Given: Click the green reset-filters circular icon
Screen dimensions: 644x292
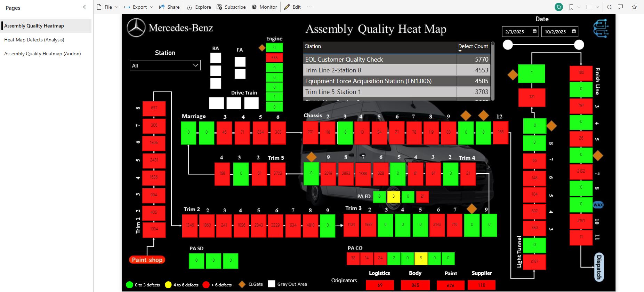Looking at the screenshot, I should 559,7.
